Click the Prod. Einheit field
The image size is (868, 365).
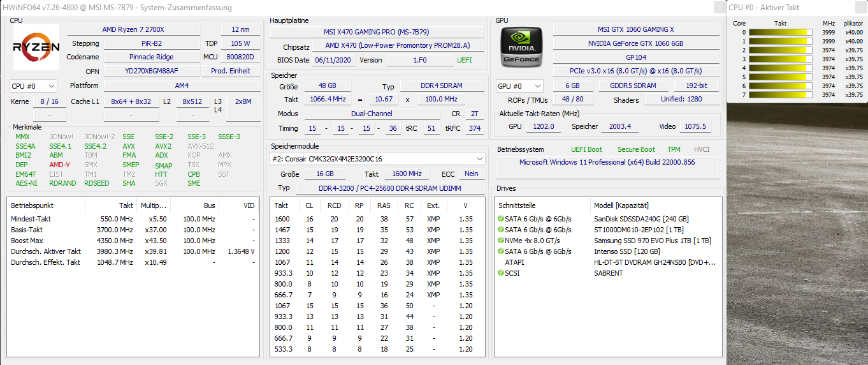tap(231, 71)
